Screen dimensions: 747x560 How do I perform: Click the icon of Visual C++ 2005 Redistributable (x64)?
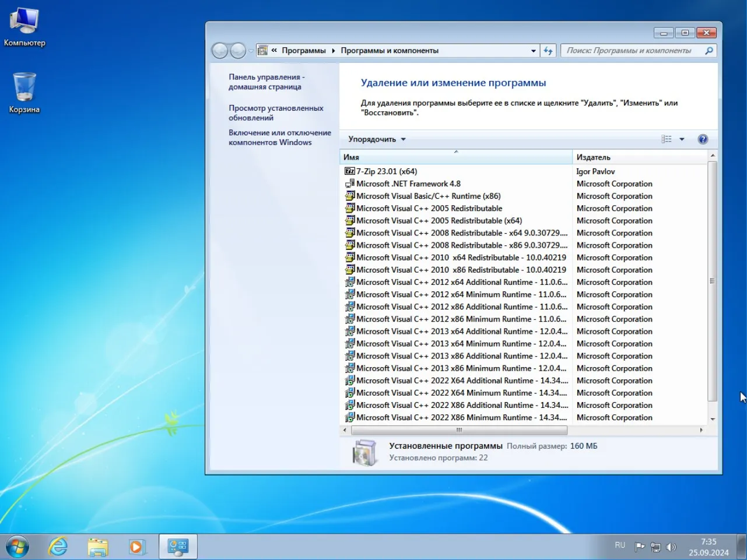click(x=350, y=221)
